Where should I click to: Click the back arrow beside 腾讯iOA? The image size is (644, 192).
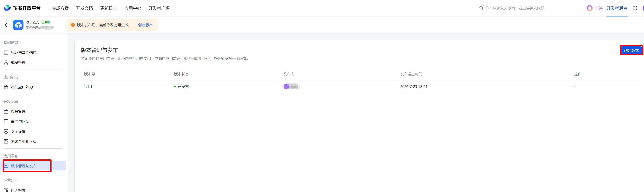point(6,25)
